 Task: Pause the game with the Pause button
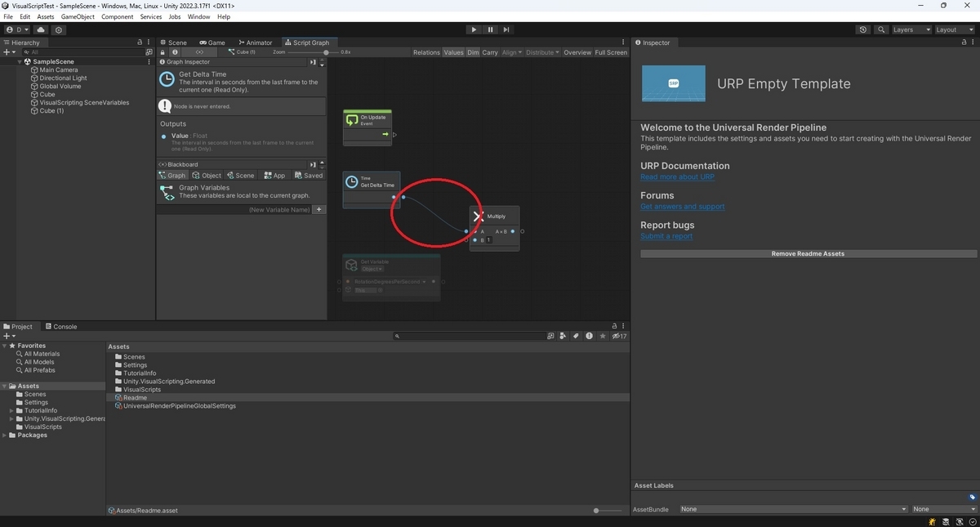tap(490, 29)
